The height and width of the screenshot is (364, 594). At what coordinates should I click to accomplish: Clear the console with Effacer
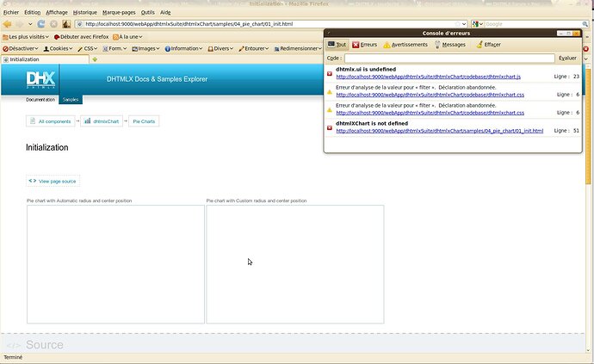pyautogui.click(x=487, y=44)
